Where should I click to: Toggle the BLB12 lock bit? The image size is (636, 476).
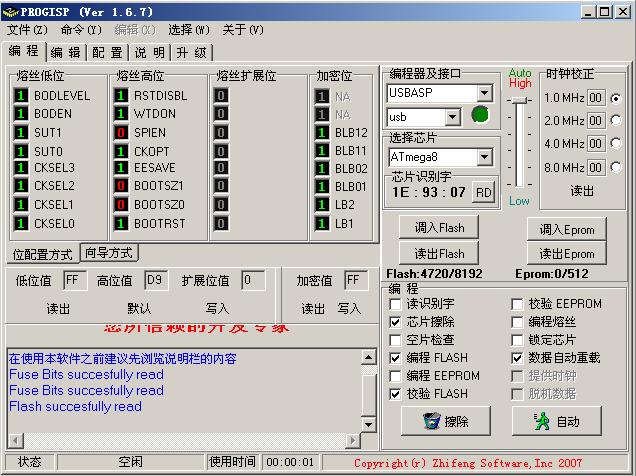point(322,133)
